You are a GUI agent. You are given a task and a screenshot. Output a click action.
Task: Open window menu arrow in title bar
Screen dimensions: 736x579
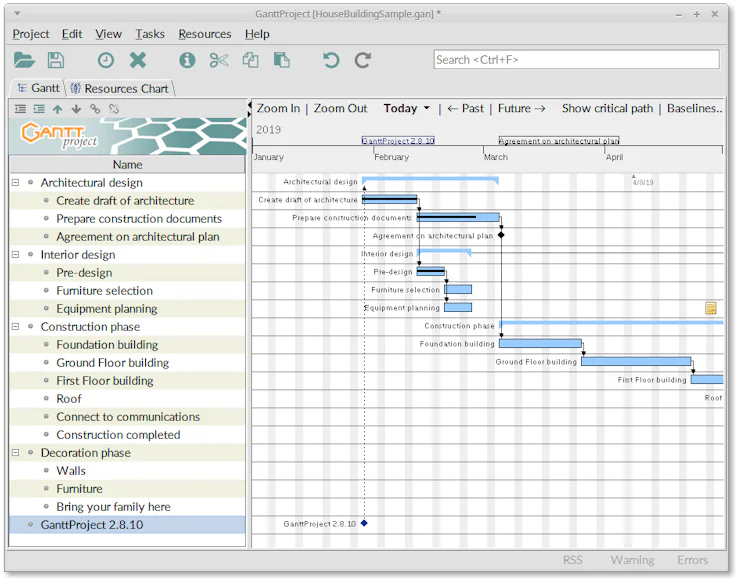[x=17, y=13]
